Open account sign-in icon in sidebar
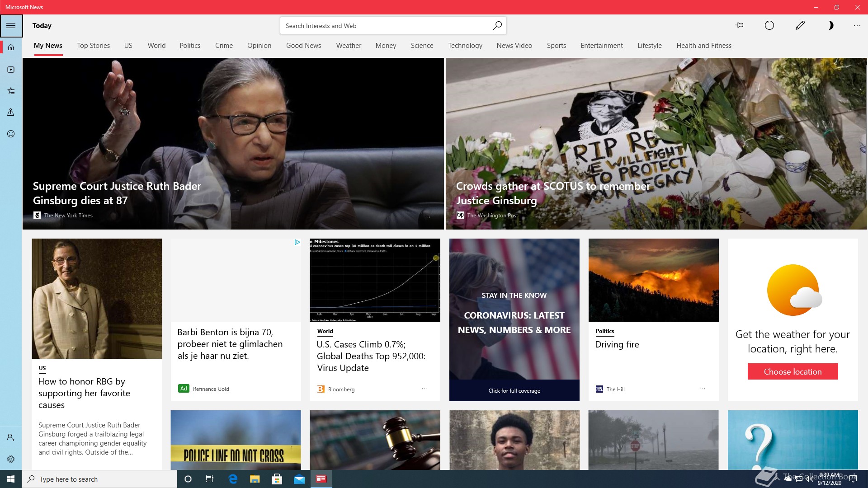 [x=11, y=437]
